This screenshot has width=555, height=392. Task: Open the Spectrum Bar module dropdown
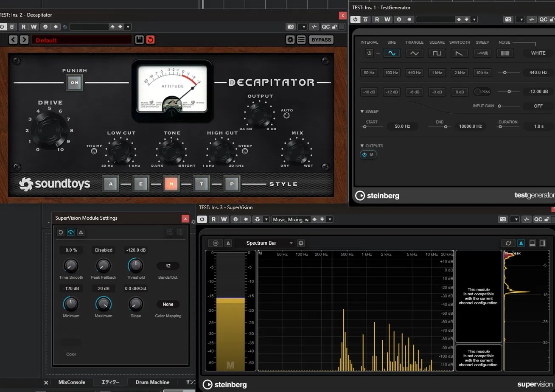pyautogui.click(x=269, y=243)
